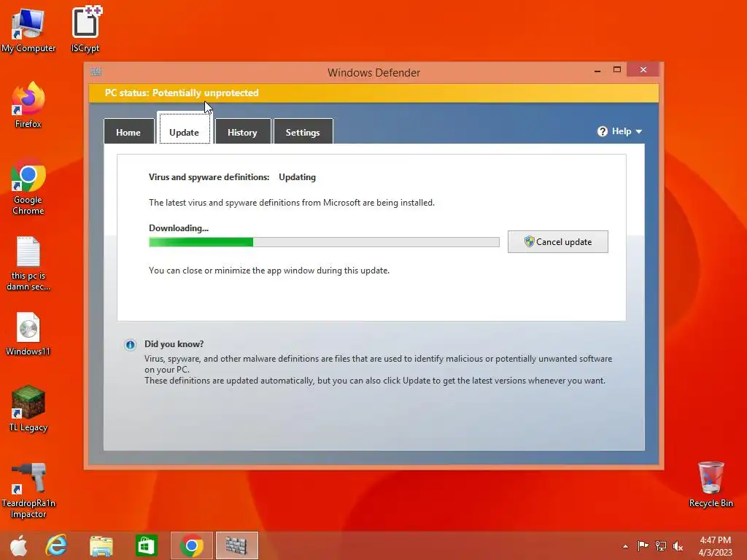Open Internet Explorer from the taskbar
The width and height of the screenshot is (747, 560).
(x=56, y=545)
